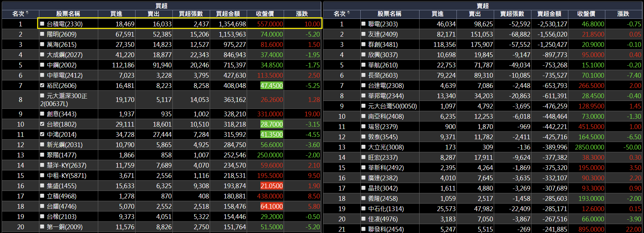Image resolution: width=644 pixels, height=233 pixels.
Task: Sort right table by 名次 arrow
Action: pos(348,13)
